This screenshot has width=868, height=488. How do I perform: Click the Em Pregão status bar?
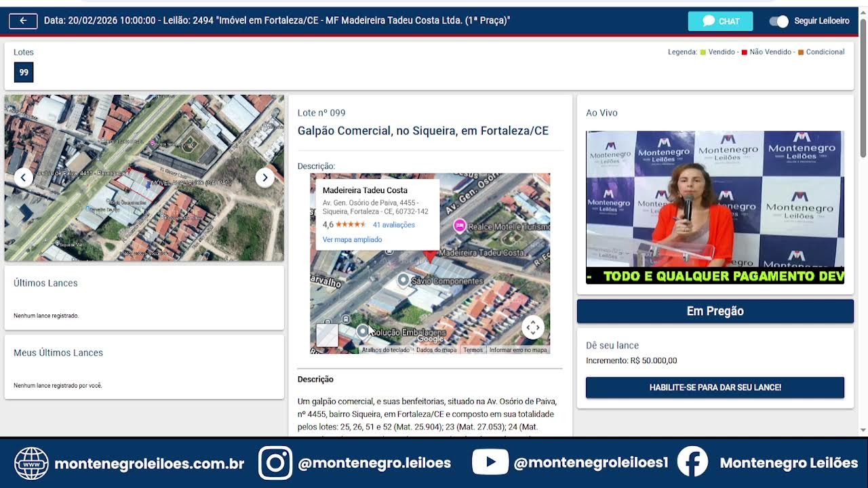click(x=715, y=311)
